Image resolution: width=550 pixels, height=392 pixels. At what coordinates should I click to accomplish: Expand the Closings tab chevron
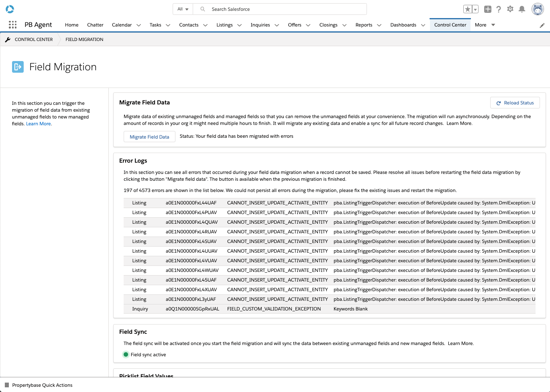(344, 25)
